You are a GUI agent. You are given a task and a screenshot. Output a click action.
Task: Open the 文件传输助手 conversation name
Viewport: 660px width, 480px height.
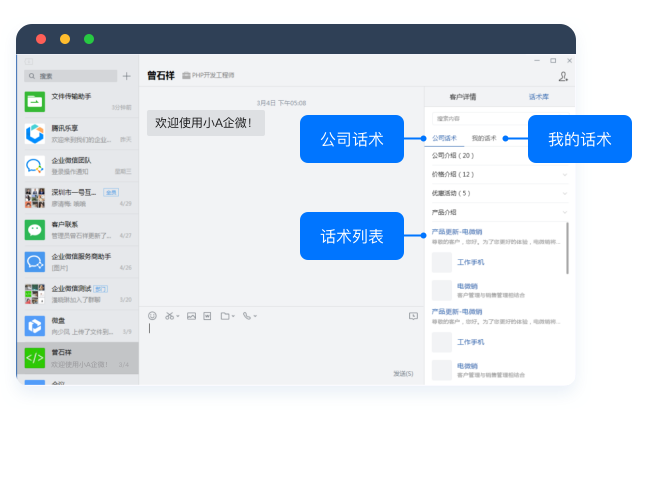click(71, 96)
